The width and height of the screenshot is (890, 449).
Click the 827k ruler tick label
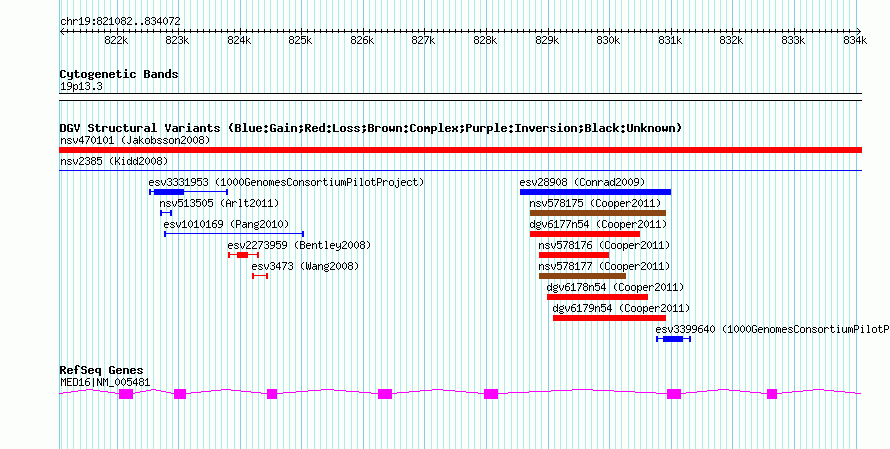[423, 41]
